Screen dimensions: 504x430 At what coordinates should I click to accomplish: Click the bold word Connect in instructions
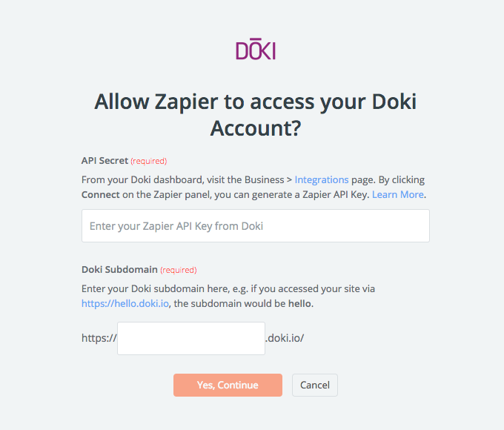(101, 194)
